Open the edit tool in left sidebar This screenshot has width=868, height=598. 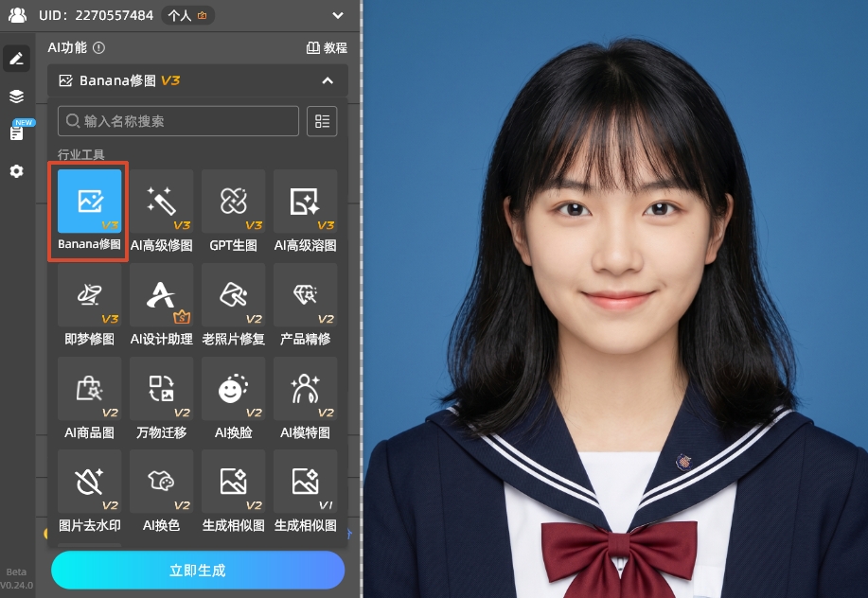16,58
